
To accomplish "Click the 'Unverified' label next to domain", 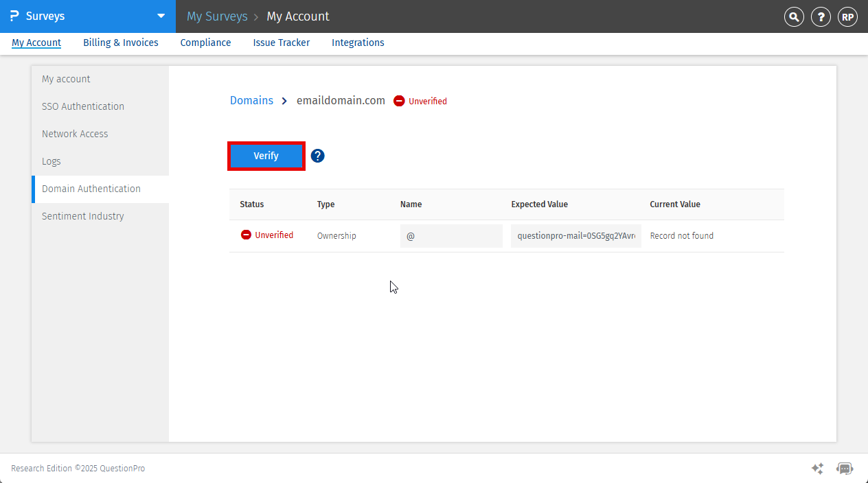I will [428, 101].
